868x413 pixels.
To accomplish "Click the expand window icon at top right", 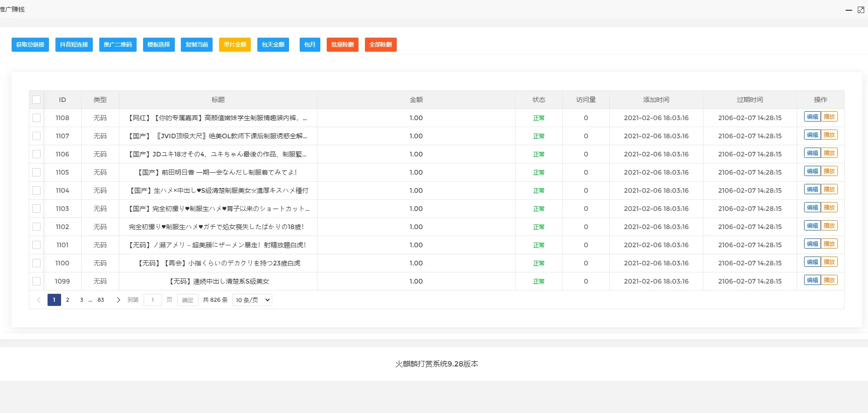I will click(x=861, y=10).
